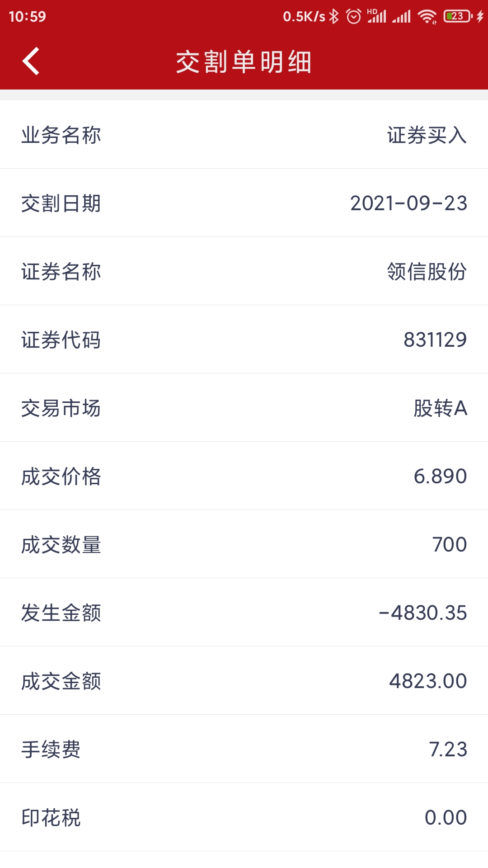The height and width of the screenshot is (868, 488).
Task: Tap the battery level indicator
Action: coord(457,17)
